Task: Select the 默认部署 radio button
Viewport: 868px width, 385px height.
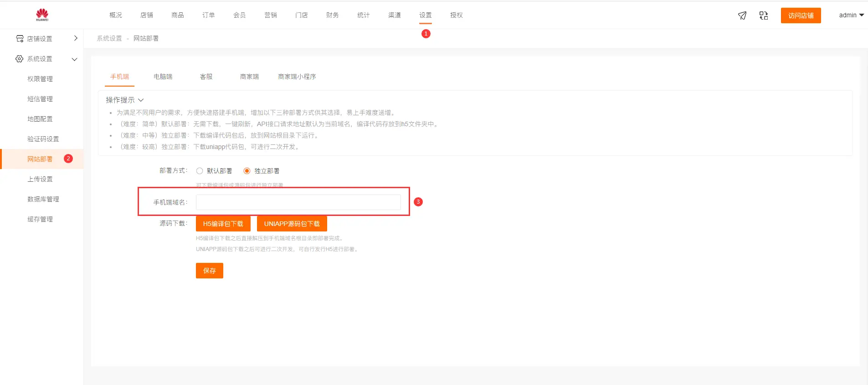Action: point(200,171)
